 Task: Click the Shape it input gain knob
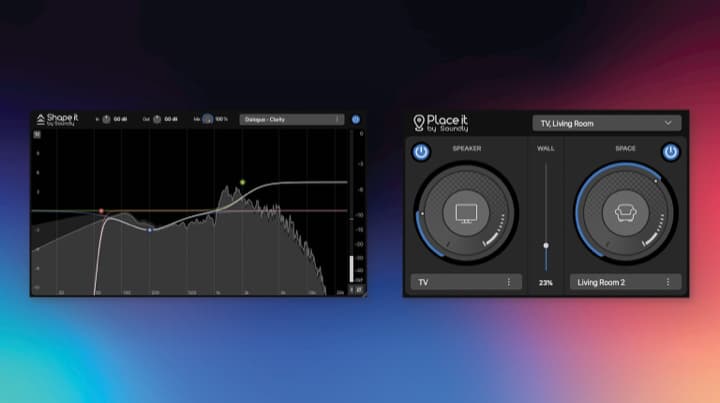click(x=107, y=119)
